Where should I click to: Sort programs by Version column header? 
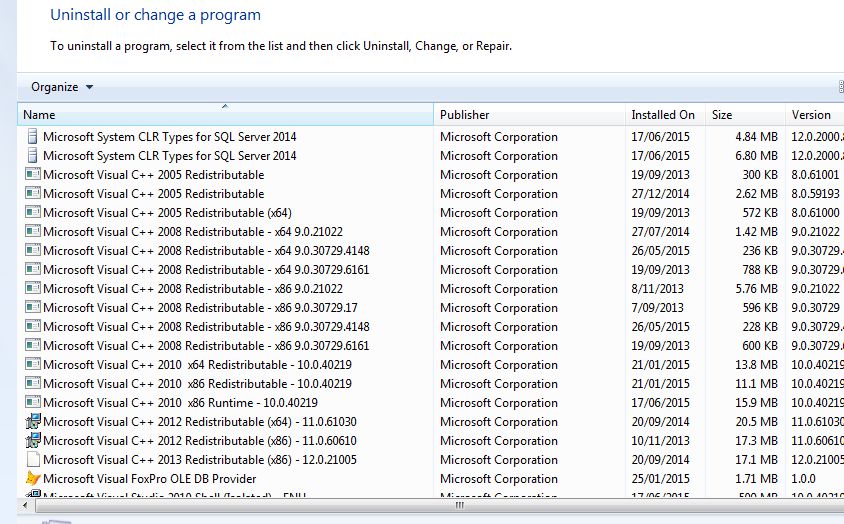tap(814, 114)
